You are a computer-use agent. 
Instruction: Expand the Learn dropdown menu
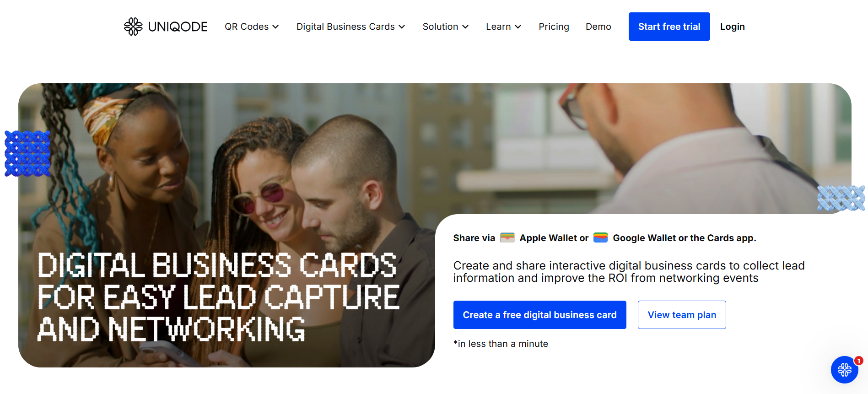click(x=503, y=27)
